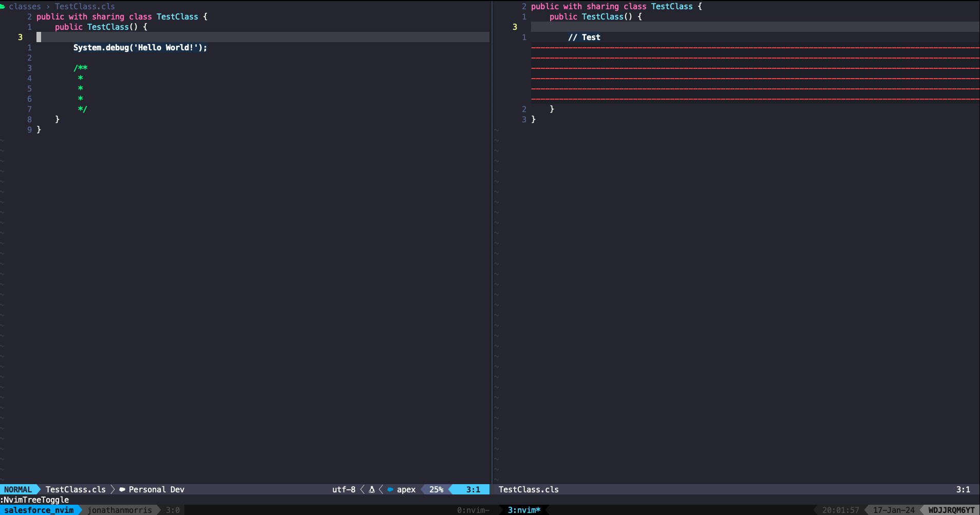
Task: Click the cloud icon before Personal Dev
Action: pyautogui.click(x=122, y=489)
